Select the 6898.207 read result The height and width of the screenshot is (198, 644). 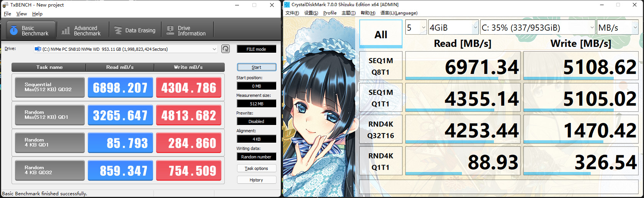click(x=120, y=87)
